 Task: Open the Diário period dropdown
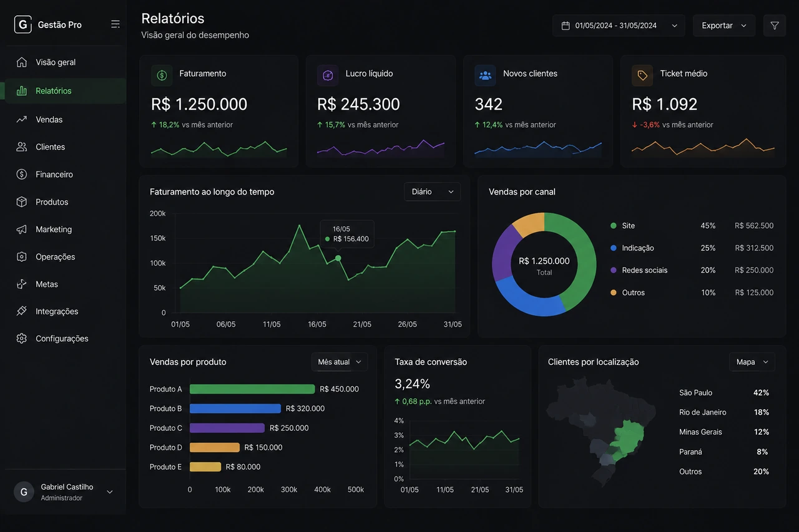click(x=433, y=191)
